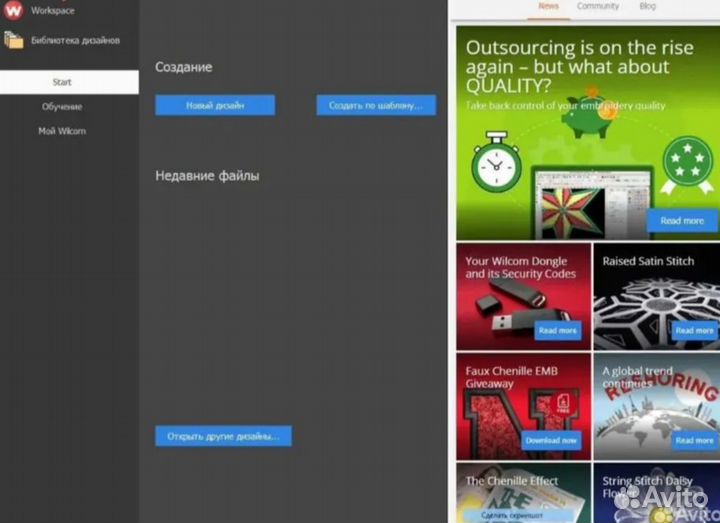
Task: Go to Мой Wilcom section
Action: click(x=62, y=131)
